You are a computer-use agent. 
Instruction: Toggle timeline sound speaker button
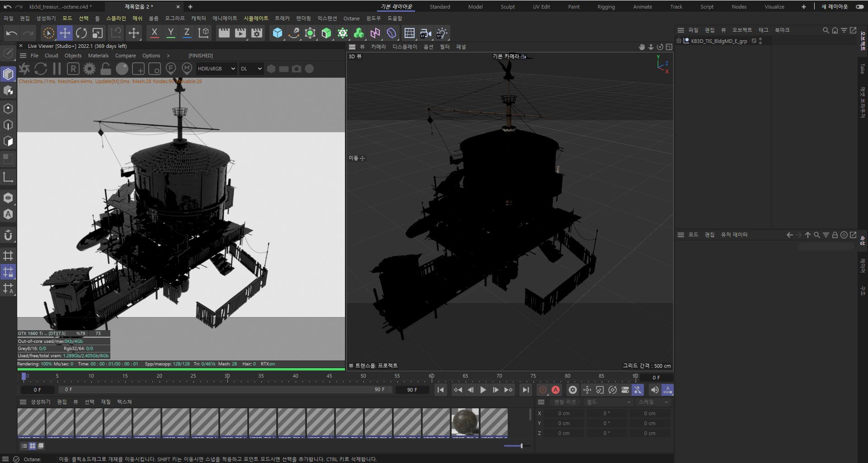pyautogui.click(x=655, y=390)
